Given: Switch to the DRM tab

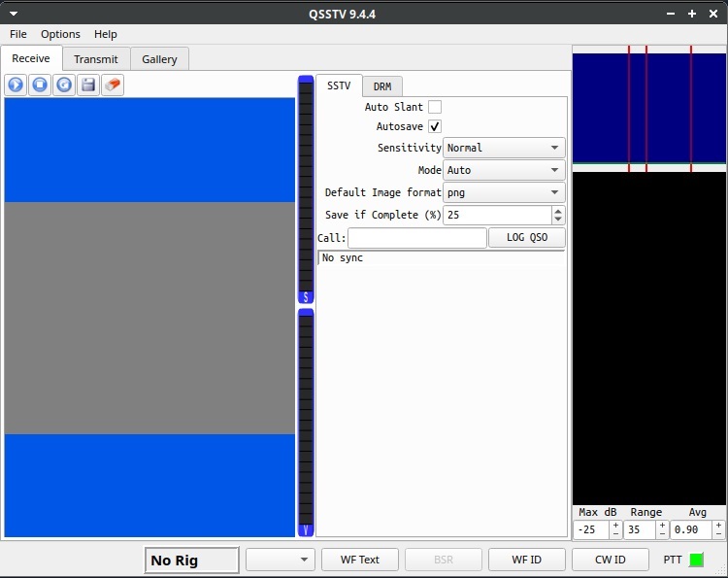Looking at the screenshot, I should (x=382, y=86).
